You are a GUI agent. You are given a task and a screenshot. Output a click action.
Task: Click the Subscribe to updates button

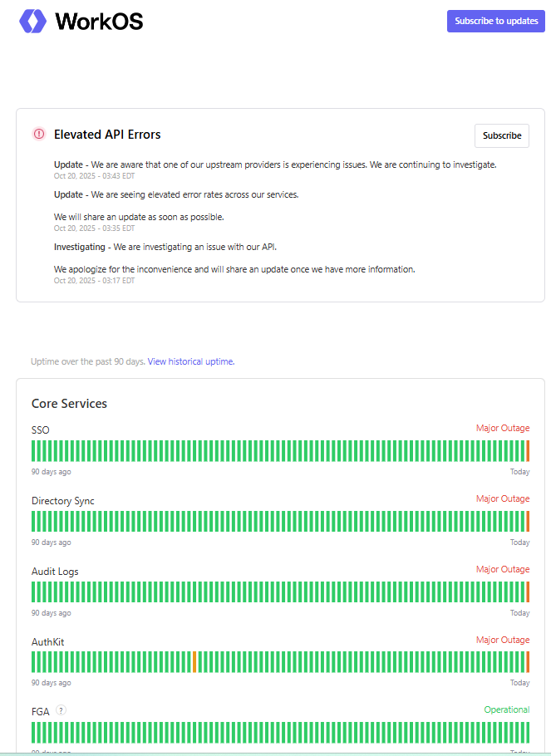[x=496, y=22]
